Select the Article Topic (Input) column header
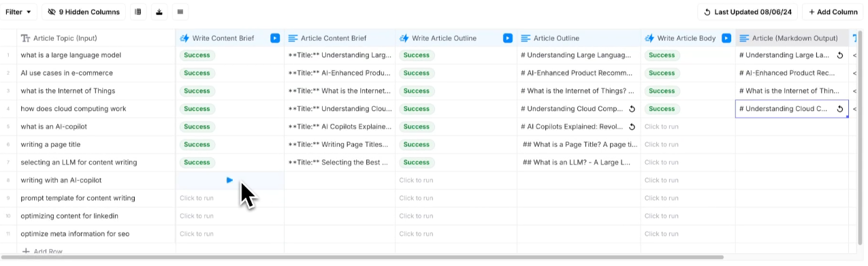 (x=96, y=38)
